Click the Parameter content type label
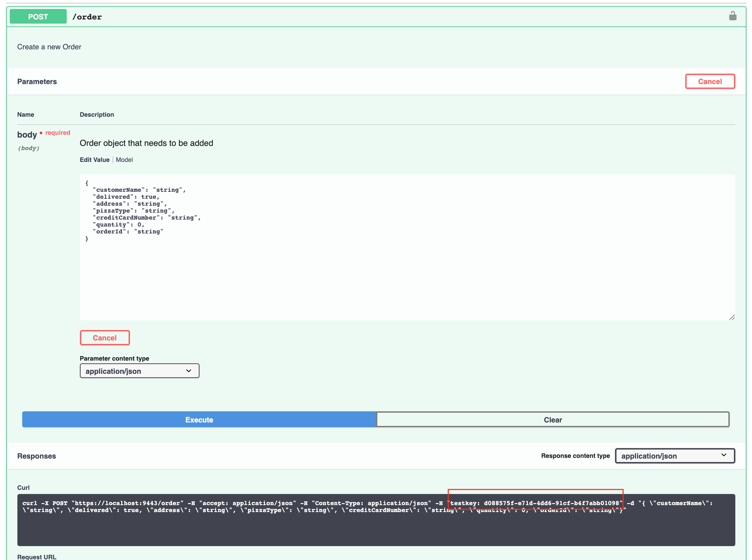Image resolution: width=752 pixels, height=560 pixels. (114, 358)
